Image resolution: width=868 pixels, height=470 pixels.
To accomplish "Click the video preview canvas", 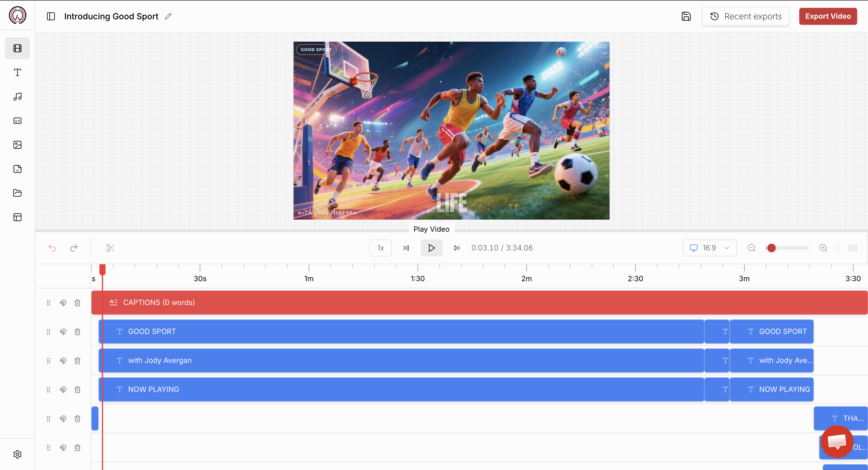I will pos(451,131).
